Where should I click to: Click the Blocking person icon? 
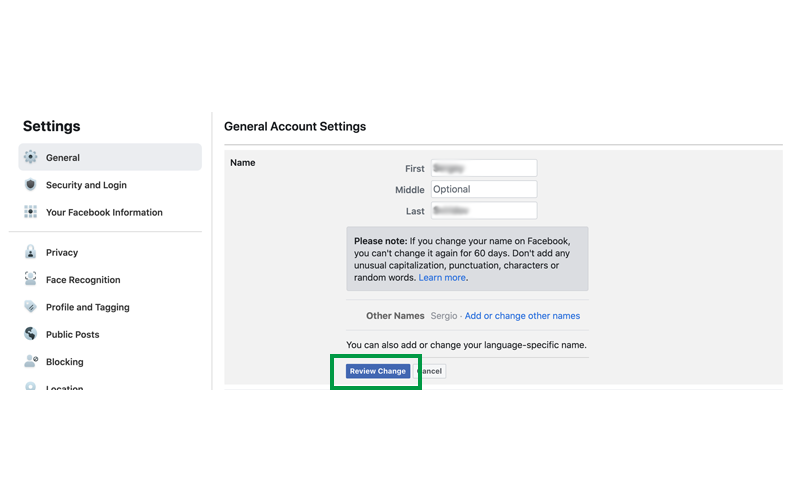[x=31, y=361]
